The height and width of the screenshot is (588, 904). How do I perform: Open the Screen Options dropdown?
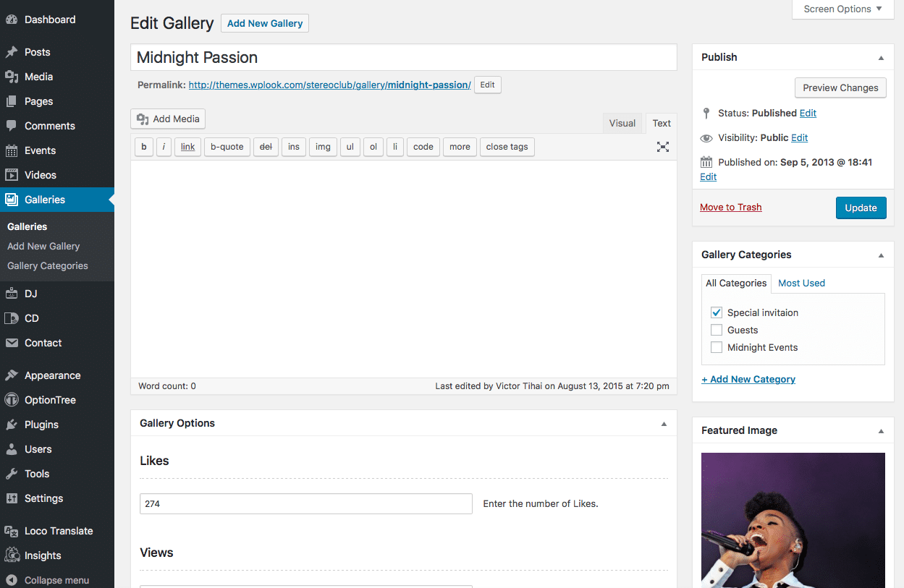pyautogui.click(x=842, y=9)
